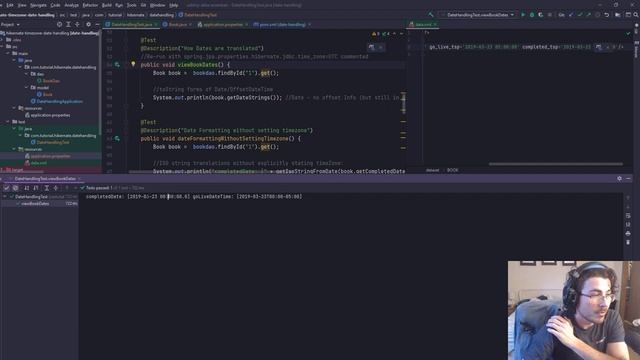Hide the Project panel with minus icon

pyautogui.click(x=97, y=24)
